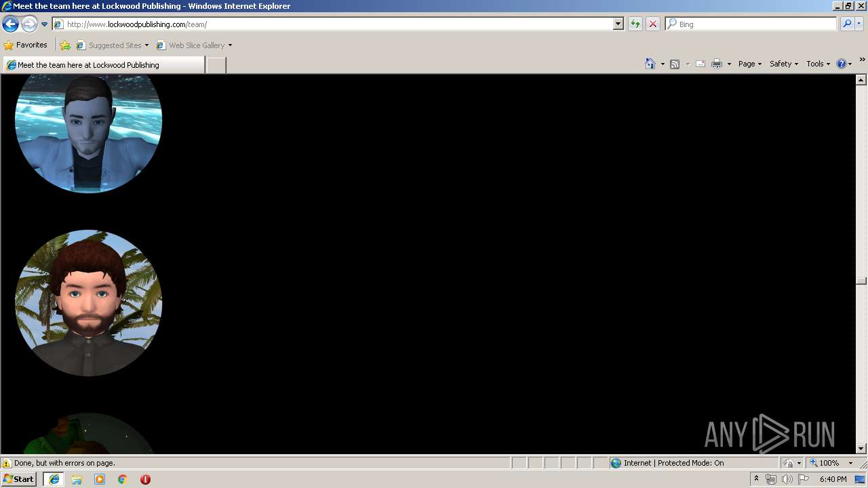Open a new blank tab
The width and height of the screenshot is (868, 488).
point(216,65)
